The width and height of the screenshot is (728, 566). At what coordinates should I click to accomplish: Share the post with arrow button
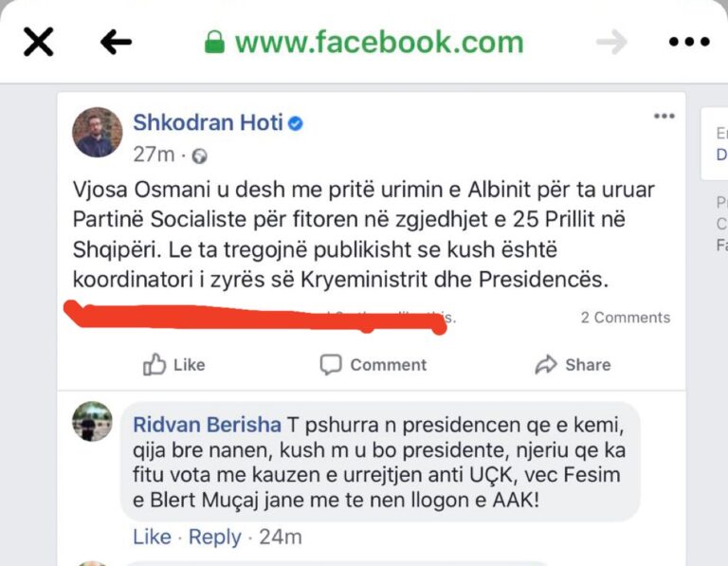click(573, 365)
